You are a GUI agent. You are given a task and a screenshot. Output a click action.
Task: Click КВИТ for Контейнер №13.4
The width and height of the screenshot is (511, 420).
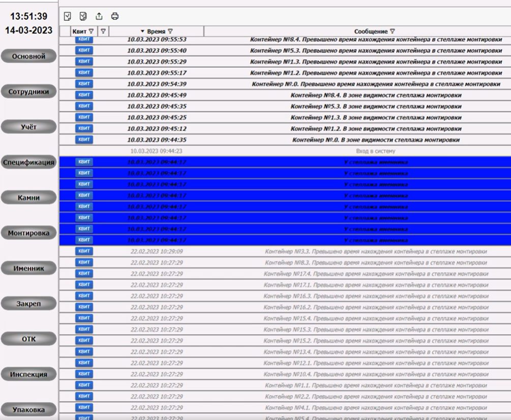tap(84, 351)
